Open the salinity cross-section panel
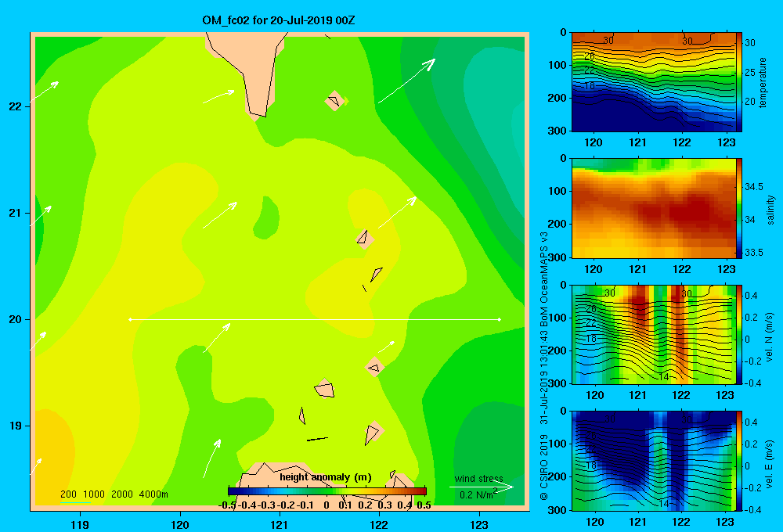This screenshot has height=532, width=783. 654,209
